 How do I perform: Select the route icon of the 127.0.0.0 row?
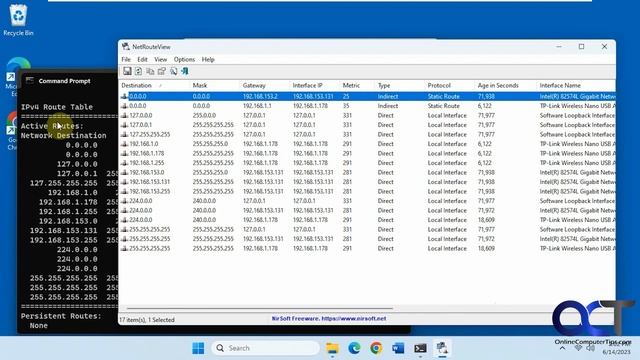pyautogui.click(x=124, y=116)
